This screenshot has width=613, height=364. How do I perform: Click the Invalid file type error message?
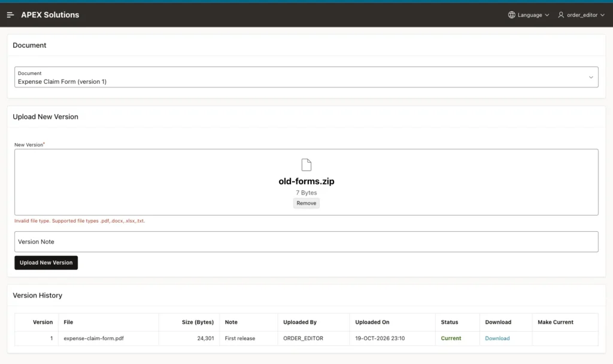tap(80, 221)
